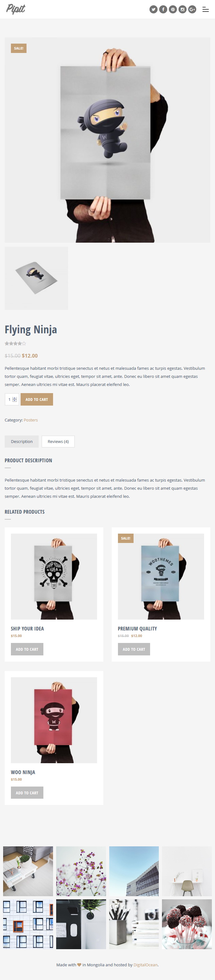Viewport: 215px width, 980px height.
Task: Click the Pipit logo
Action: point(16,9)
